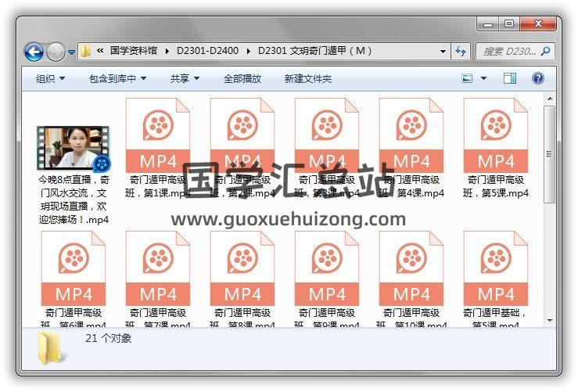
Task: Click scrollbar down arrow
Action: [550, 321]
